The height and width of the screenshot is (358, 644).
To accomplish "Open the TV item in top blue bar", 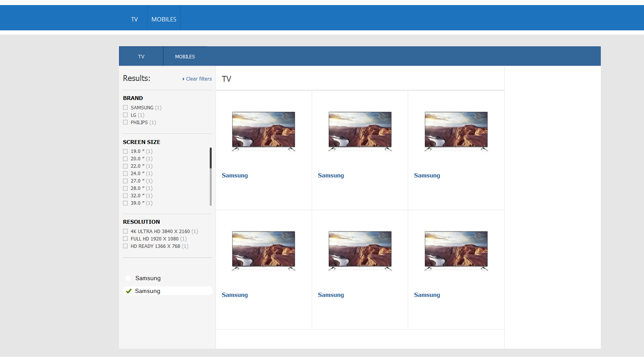I will tap(134, 19).
